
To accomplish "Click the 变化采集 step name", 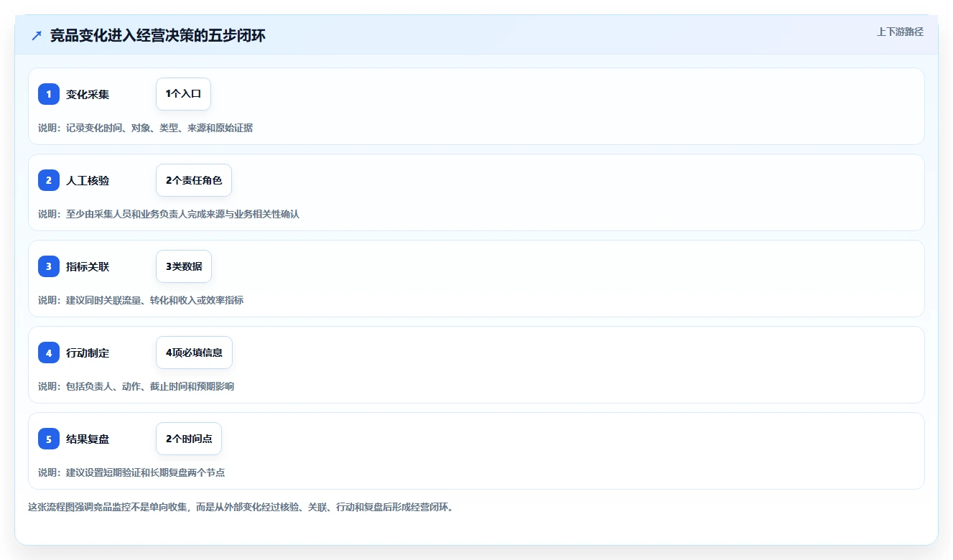I will pyautogui.click(x=88, y=94).
